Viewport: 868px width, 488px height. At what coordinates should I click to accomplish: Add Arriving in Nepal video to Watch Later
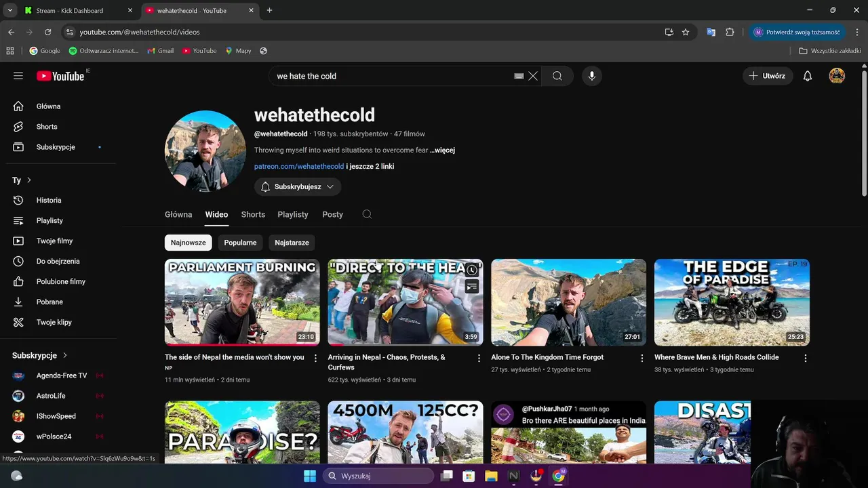(472, 270)
